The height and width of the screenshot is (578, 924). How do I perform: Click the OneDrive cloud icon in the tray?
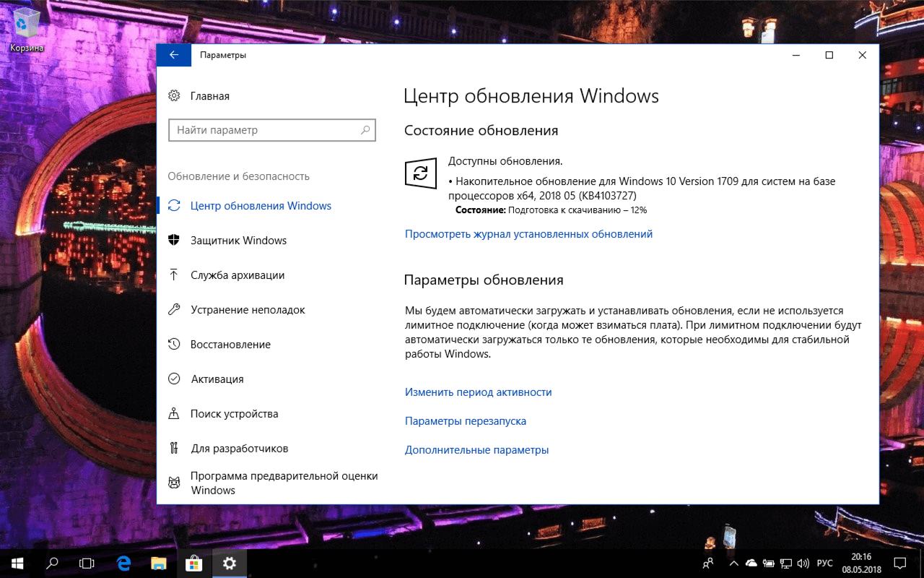[x=751, y=563]
